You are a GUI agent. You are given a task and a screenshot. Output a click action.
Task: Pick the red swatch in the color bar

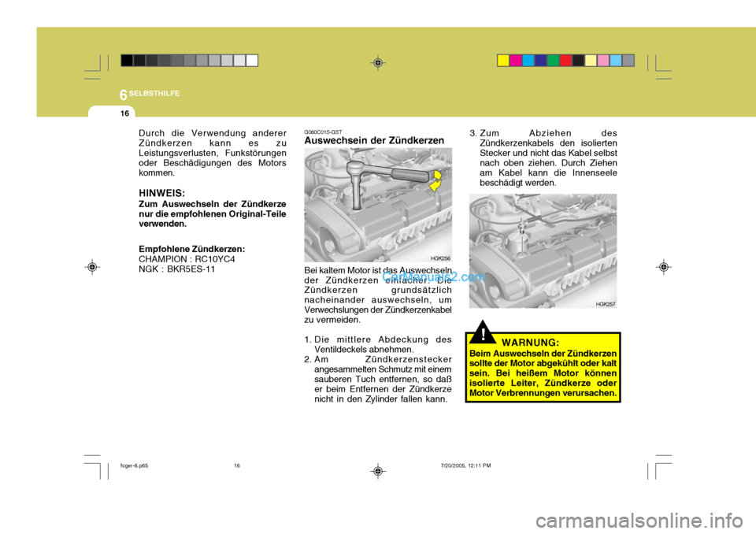coord(565,61)
